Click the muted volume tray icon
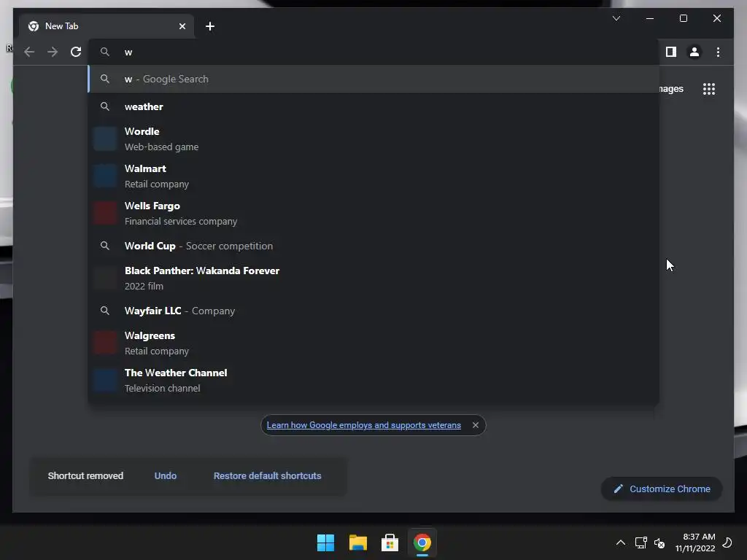 point(659,542)
